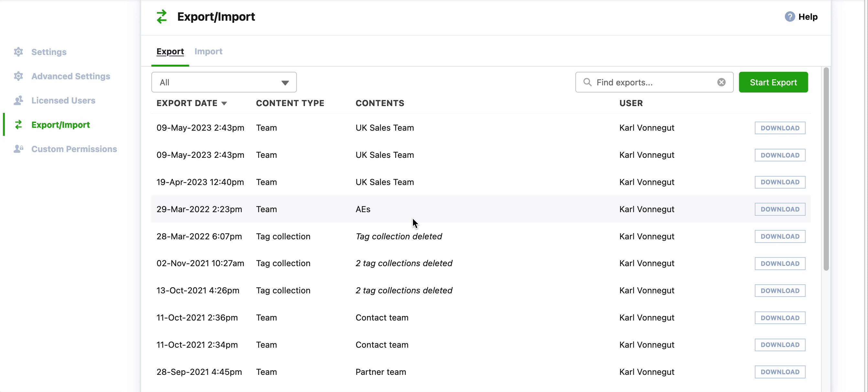868x392 pixels.
Task: Click the Export/Import arrows icon in header
Action: click(162, 16)
